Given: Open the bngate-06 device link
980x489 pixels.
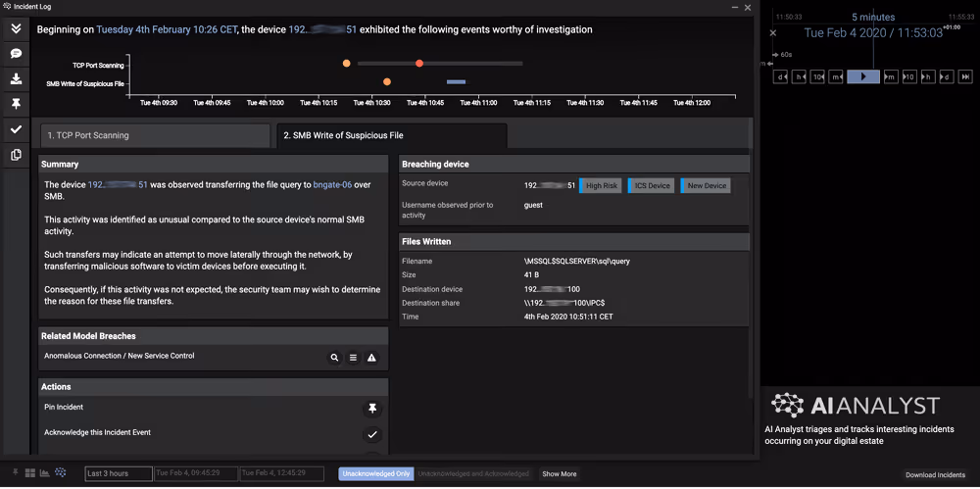Looking at the screenshot, I should [x=332, y=185].
